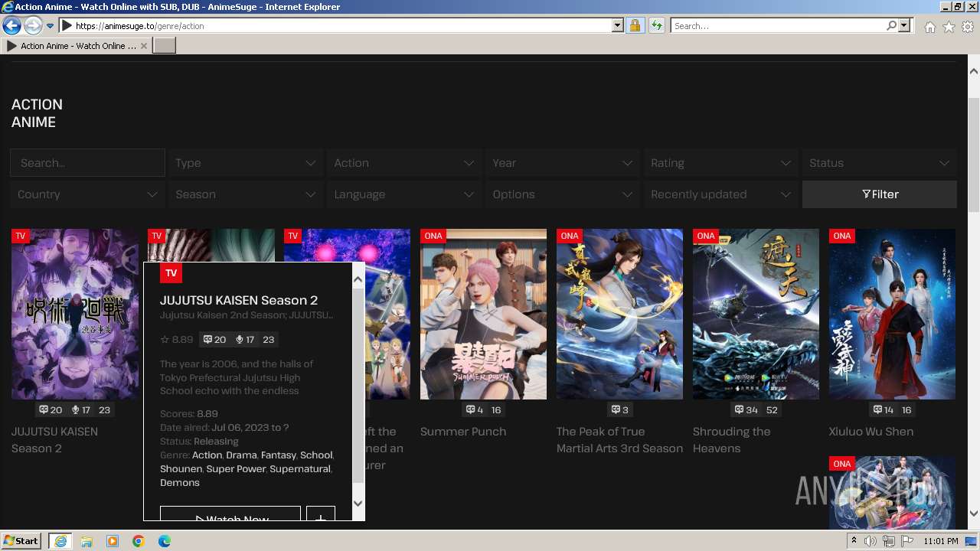Select the Super Power genre link in tooltip
This screenshot has width=980, height=551.
pyautogui.click(x=236, y=469)
